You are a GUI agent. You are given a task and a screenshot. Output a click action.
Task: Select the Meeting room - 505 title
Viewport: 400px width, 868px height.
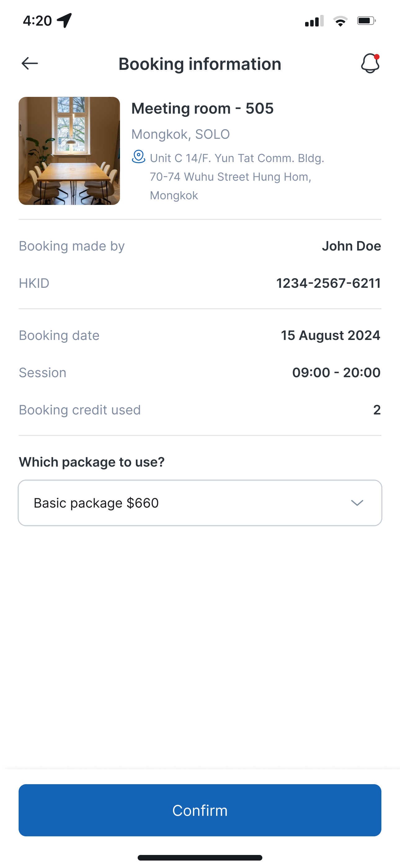(x=202, y=108)
